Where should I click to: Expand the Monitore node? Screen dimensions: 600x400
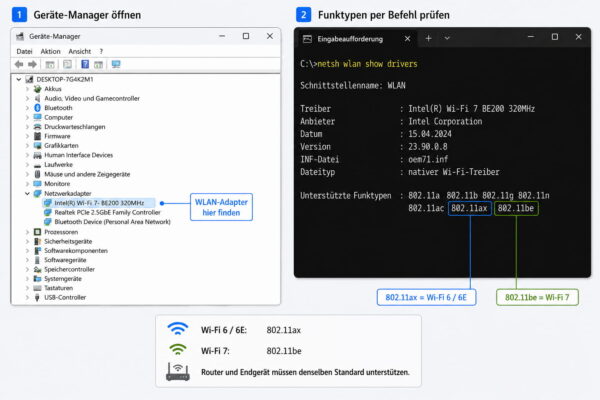pos(27,184)
